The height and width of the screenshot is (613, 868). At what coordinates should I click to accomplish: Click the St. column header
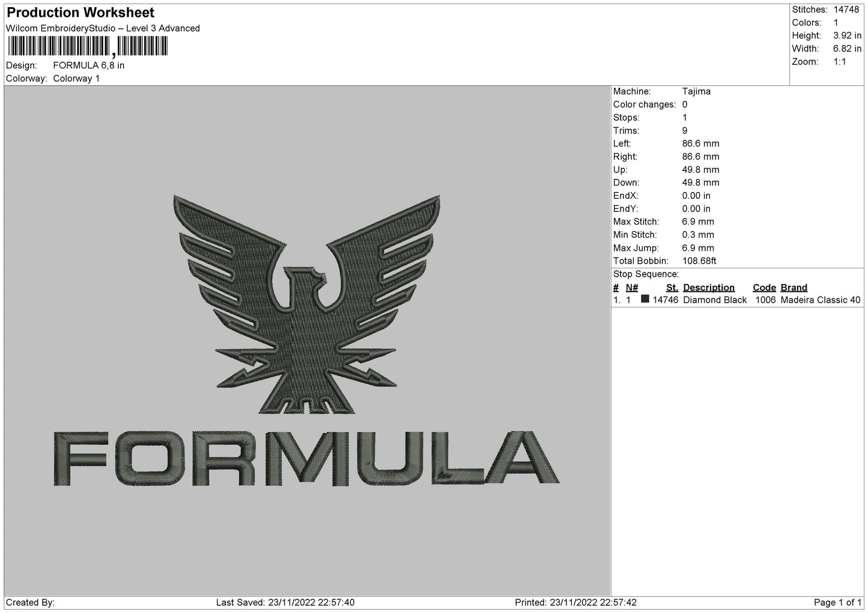(672, 288)
